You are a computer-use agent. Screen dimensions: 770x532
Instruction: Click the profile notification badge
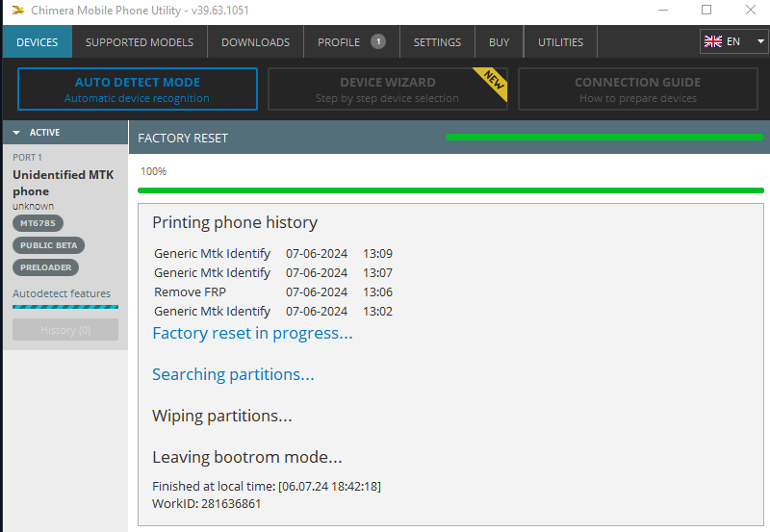(378, 41)
